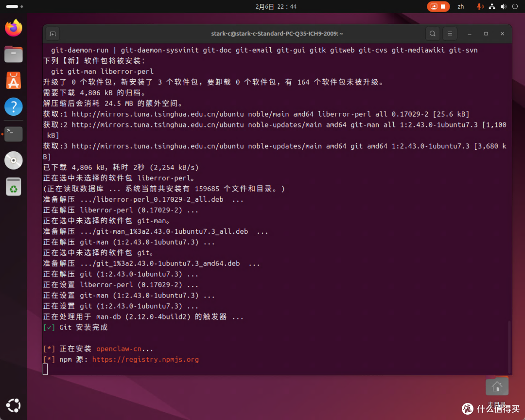
Task: Show applications via Ubuntu logo button
Action: [x=14, y=405]
